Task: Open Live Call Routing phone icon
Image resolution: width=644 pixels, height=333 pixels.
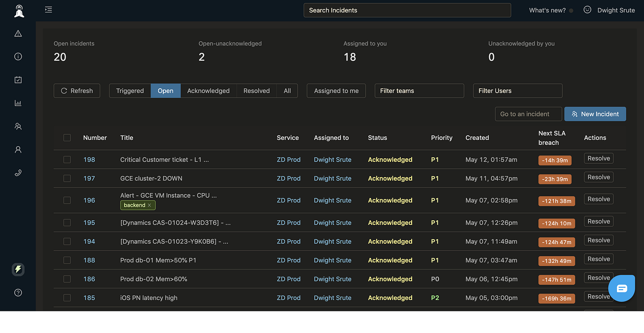Action: tap(17, 172)
